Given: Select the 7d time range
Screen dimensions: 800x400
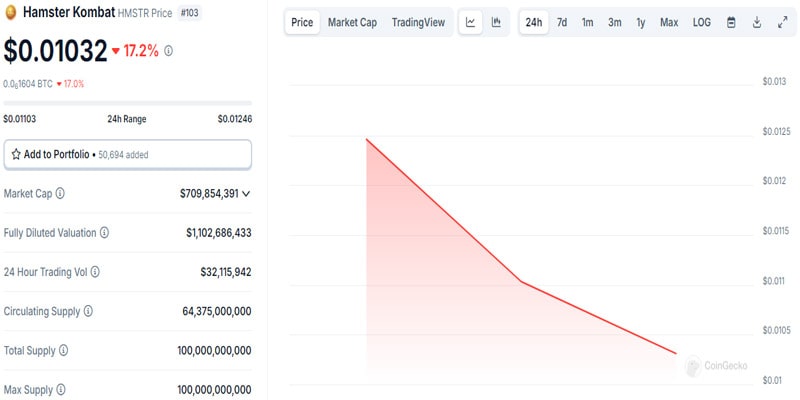Looking at the screenshot, I should (562, 22).
